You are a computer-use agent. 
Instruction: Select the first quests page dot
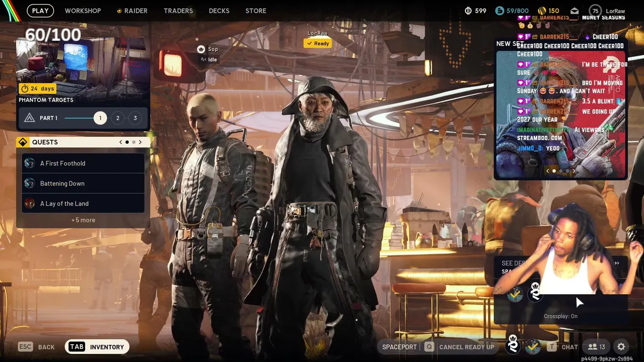127,142
